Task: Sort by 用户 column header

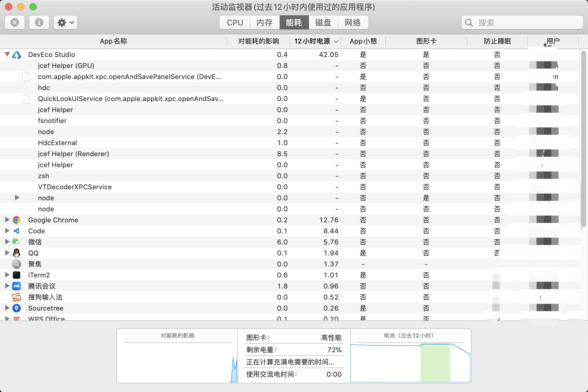Action: click(x=553, y=41)
